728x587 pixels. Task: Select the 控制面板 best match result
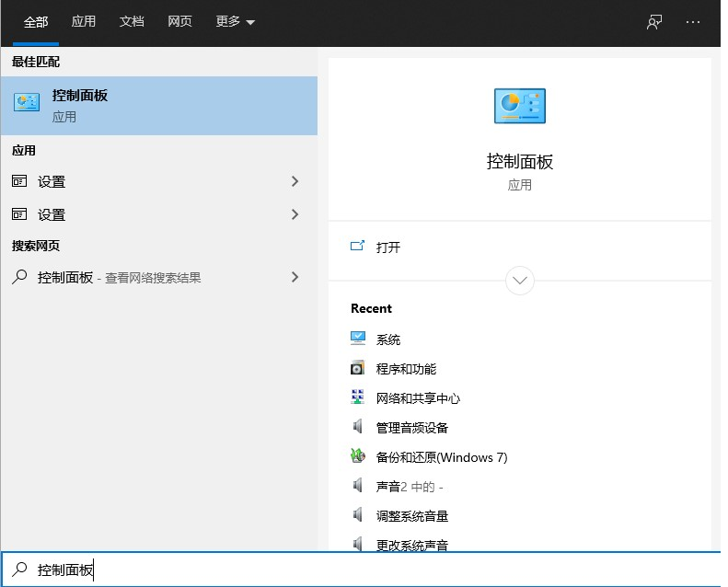click(x=158, y=106)
